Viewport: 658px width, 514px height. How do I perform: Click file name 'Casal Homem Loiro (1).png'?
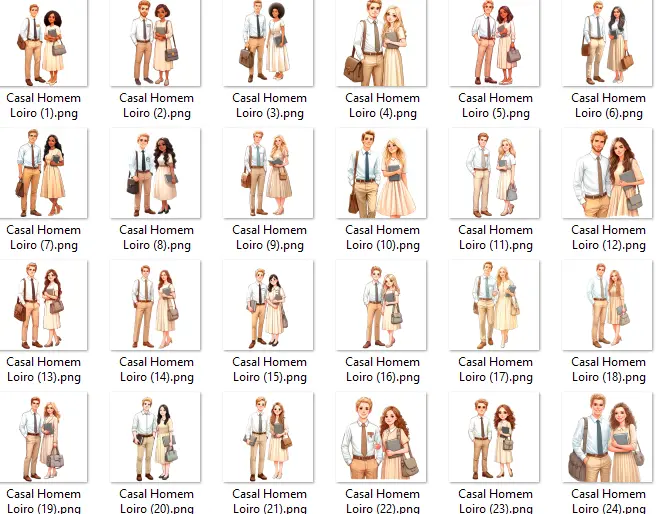tap(44, 105)
